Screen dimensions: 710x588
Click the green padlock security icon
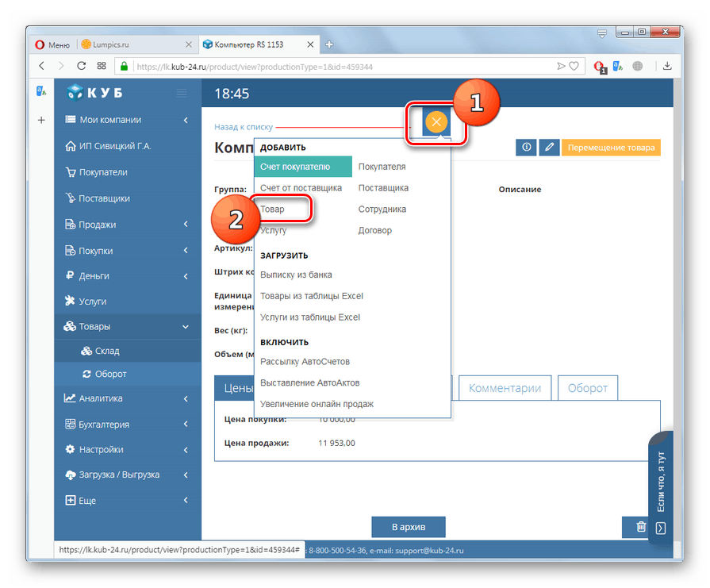tap(124, 67)
